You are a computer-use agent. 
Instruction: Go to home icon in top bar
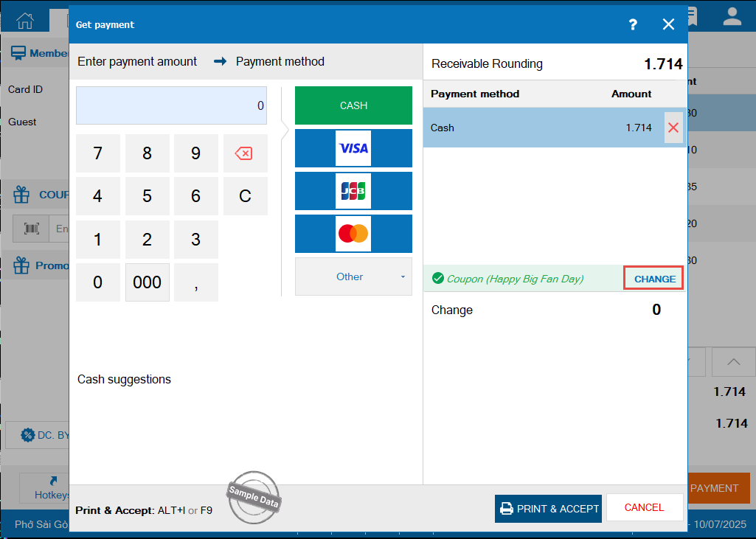pos(26,18)
